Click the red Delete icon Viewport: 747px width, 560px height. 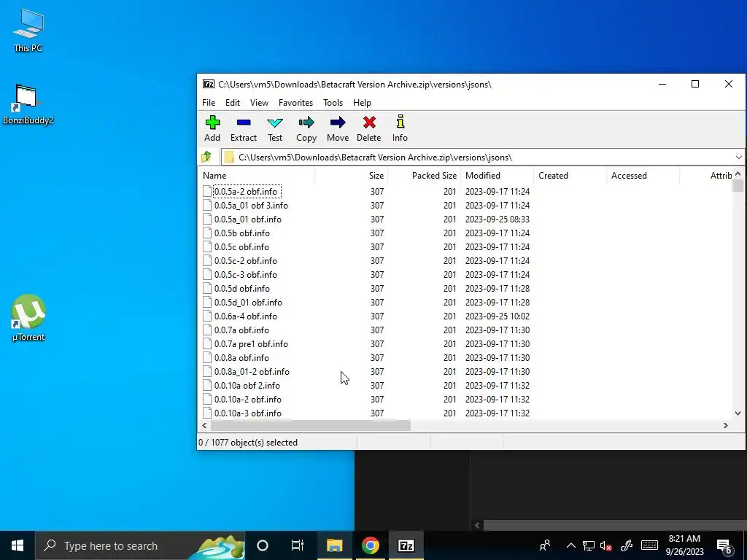368,122
